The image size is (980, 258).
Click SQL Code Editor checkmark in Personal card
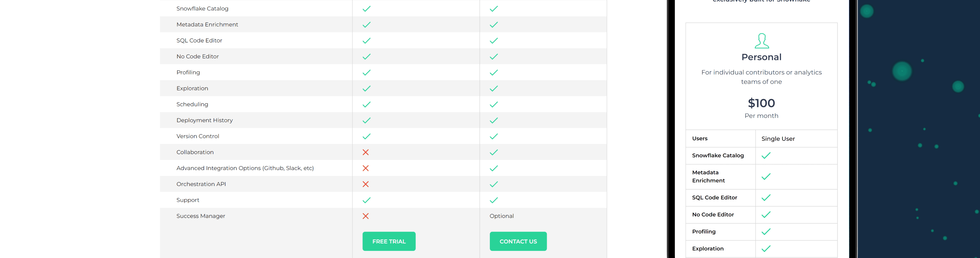coord(766,197)
